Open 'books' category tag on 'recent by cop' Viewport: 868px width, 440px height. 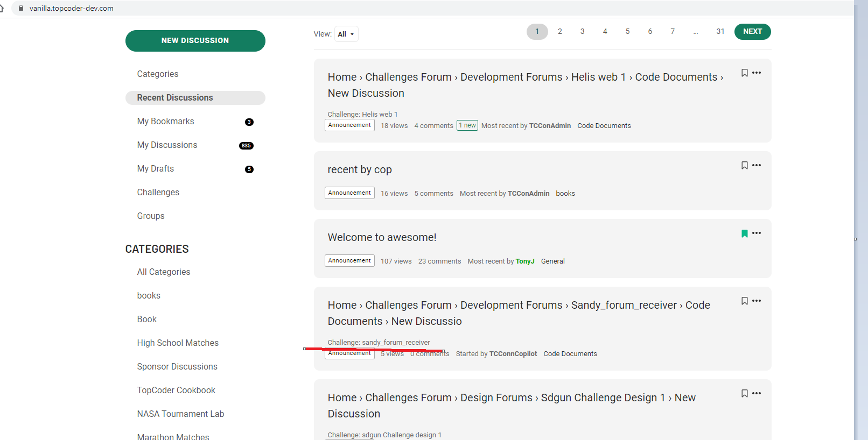coord(565,193)
